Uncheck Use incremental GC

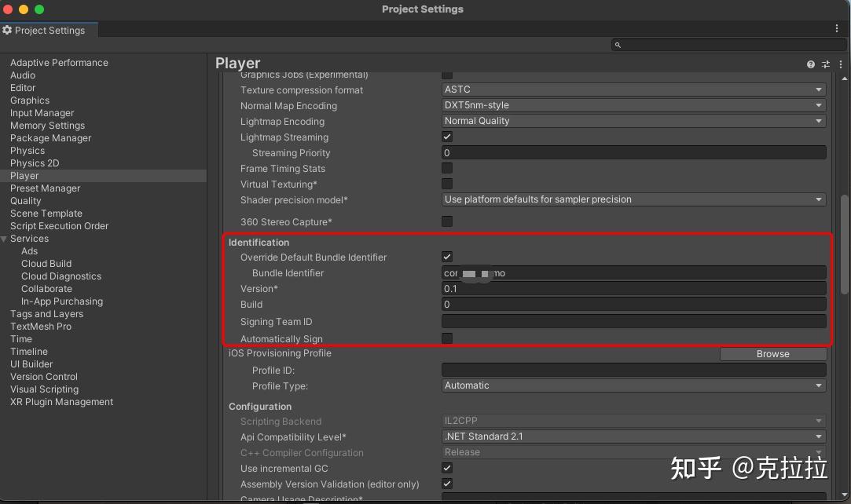click(446, 468)
